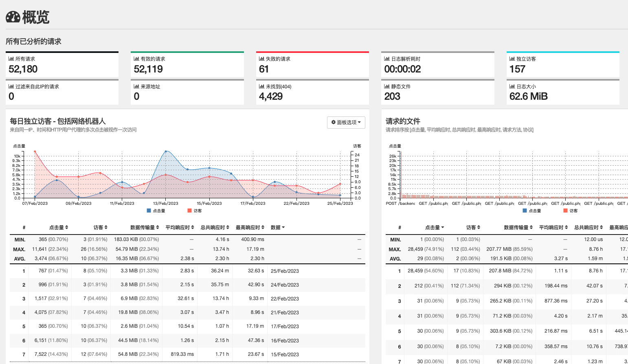Sort requested files table by 访客 column
The image size is (628, 364).
473,227
